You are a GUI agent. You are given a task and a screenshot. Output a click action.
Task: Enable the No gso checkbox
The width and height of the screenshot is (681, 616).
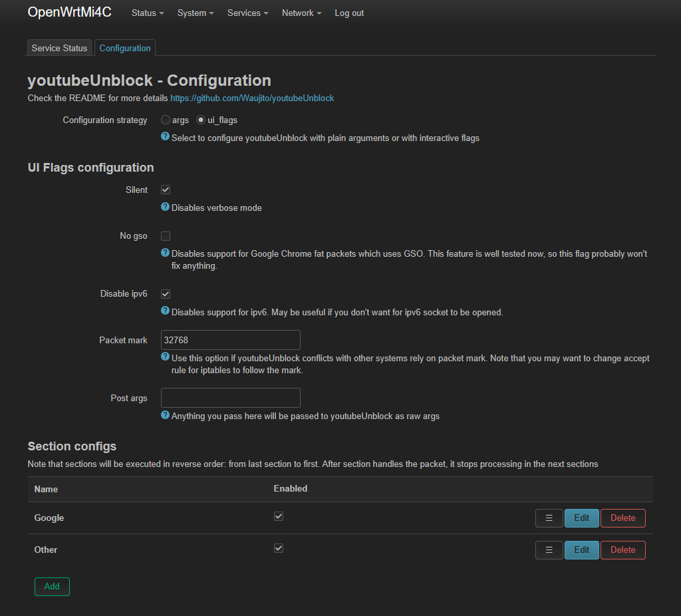(x=166, y=236)
